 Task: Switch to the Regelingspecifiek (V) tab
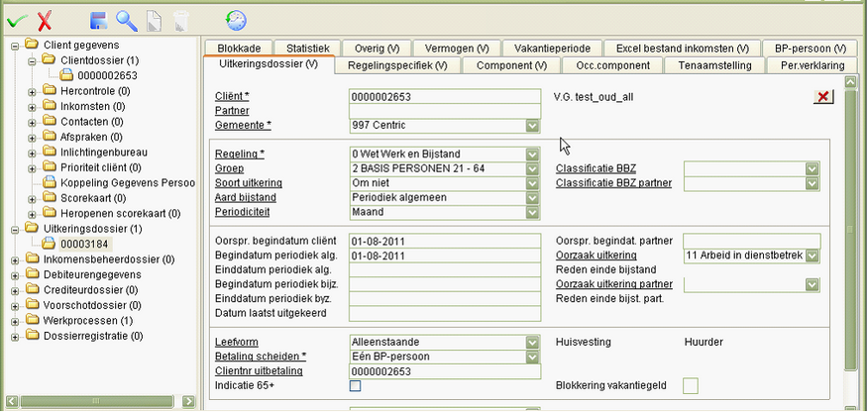(x=397, y=65)
